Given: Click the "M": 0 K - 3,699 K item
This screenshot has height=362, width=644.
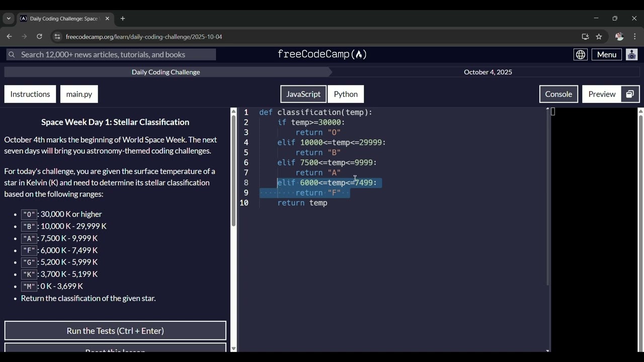Looking at the screenshot, I should (x=52, y=286).
